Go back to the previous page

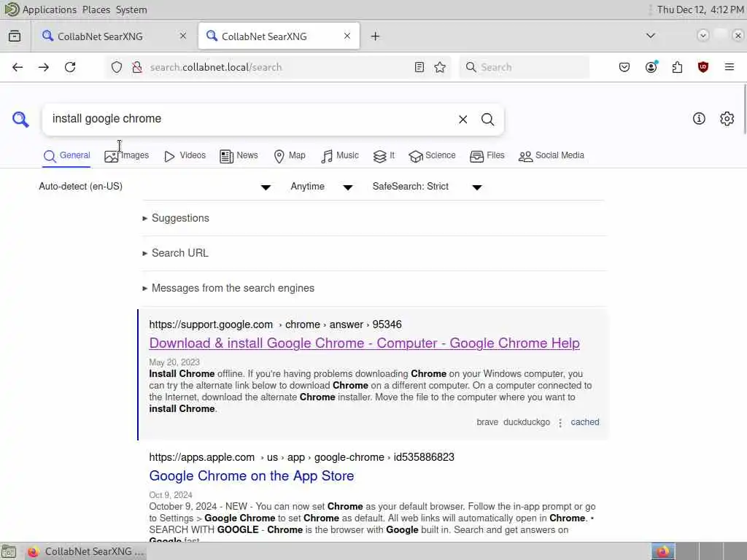point(18,67)
